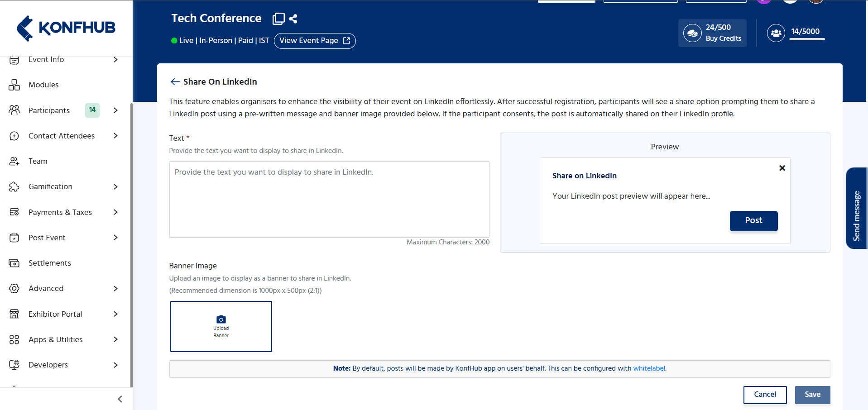
Task: Click the KonfHub logo
Action: (x=66, y=28)
